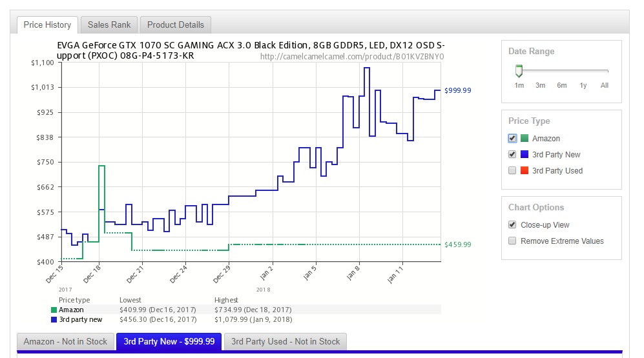Click the $459.99 Amazon price label on chart
The width and height of the screenshot is (644, 358).
point(457,244)
